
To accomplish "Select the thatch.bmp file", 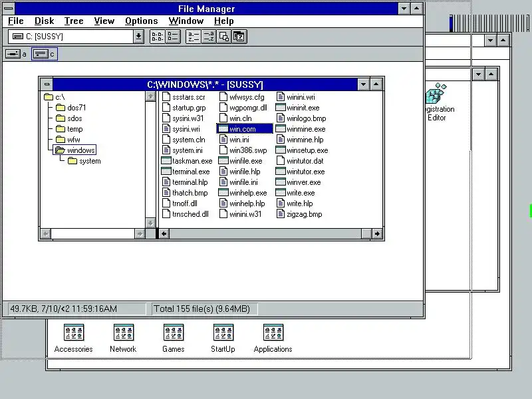I will [185, 193].
